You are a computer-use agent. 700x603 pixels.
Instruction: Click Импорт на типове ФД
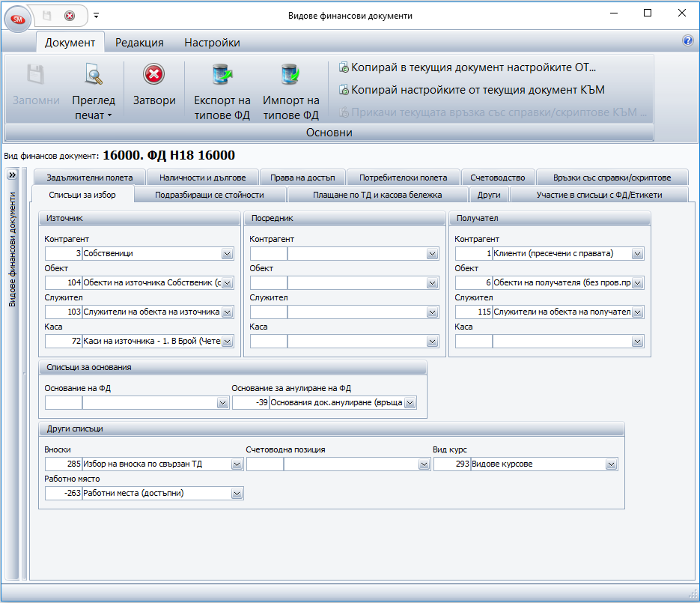point(290,92)
